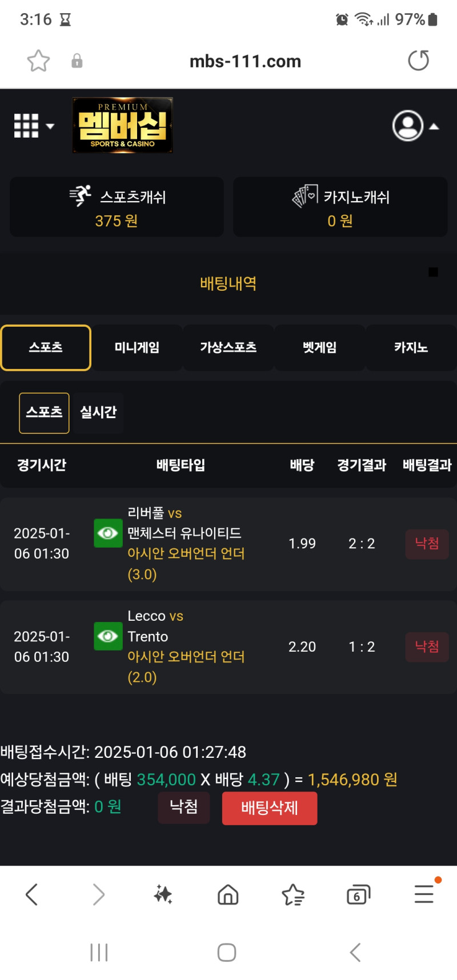
Task: Expand the user profile account menu
Action: click(x=415, y=126)
